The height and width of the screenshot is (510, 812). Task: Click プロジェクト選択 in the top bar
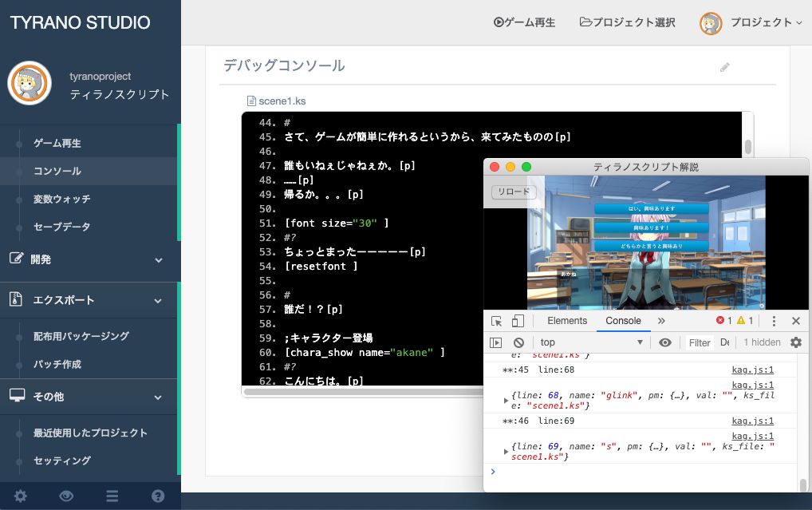627,22
